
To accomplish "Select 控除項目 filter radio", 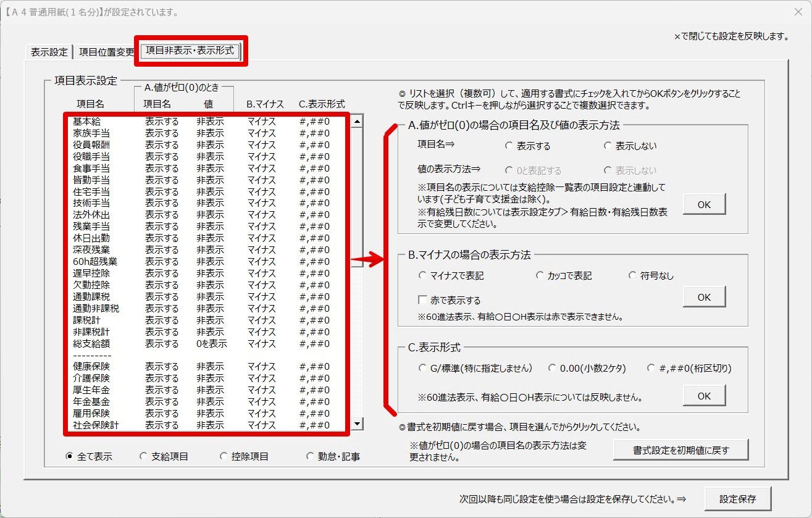I will pos(244,457).
